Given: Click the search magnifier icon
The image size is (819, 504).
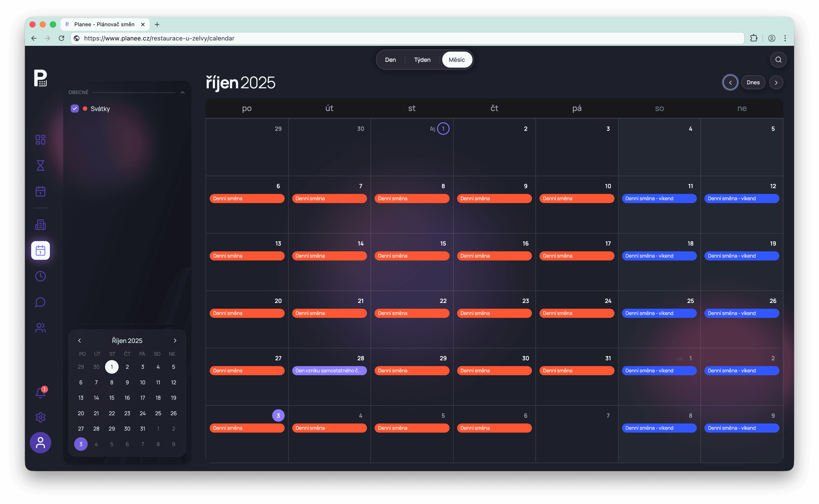Looking at the screenshot, I should 778,60.
